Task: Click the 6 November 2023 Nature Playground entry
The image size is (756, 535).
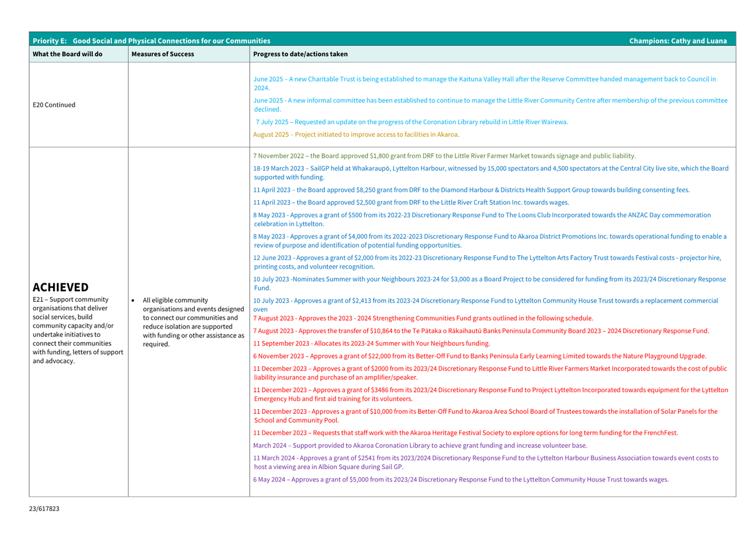Action: point(480,356)
